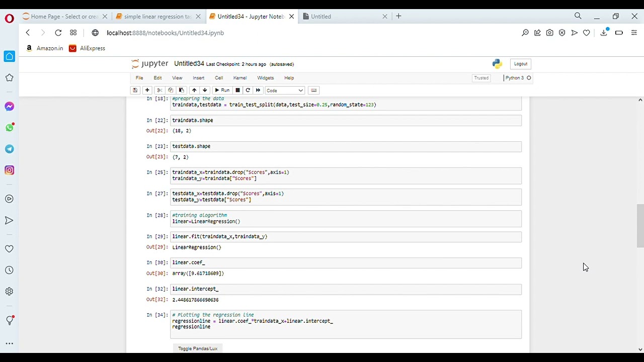Open the Edit menu
644x362 pixels.
tap(157, 78)
